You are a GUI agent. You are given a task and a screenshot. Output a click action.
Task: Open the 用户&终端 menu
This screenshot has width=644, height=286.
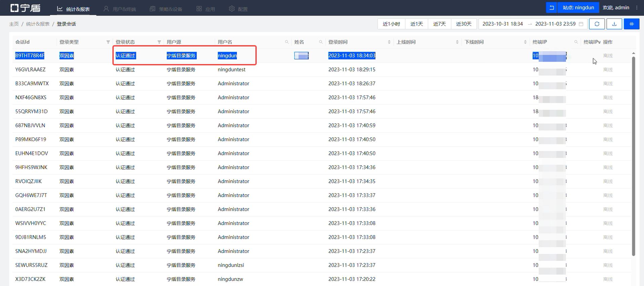pyautogui.click(x=120, y=9)
